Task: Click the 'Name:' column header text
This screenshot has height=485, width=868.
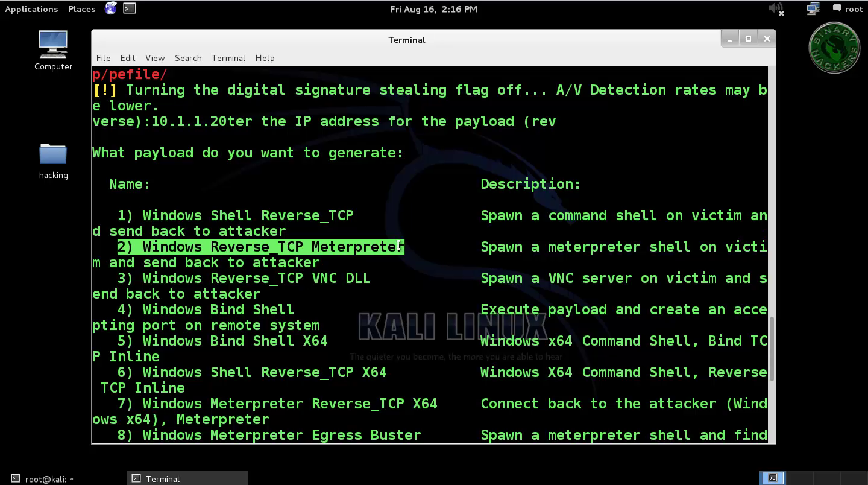Action: coord(130,184)
